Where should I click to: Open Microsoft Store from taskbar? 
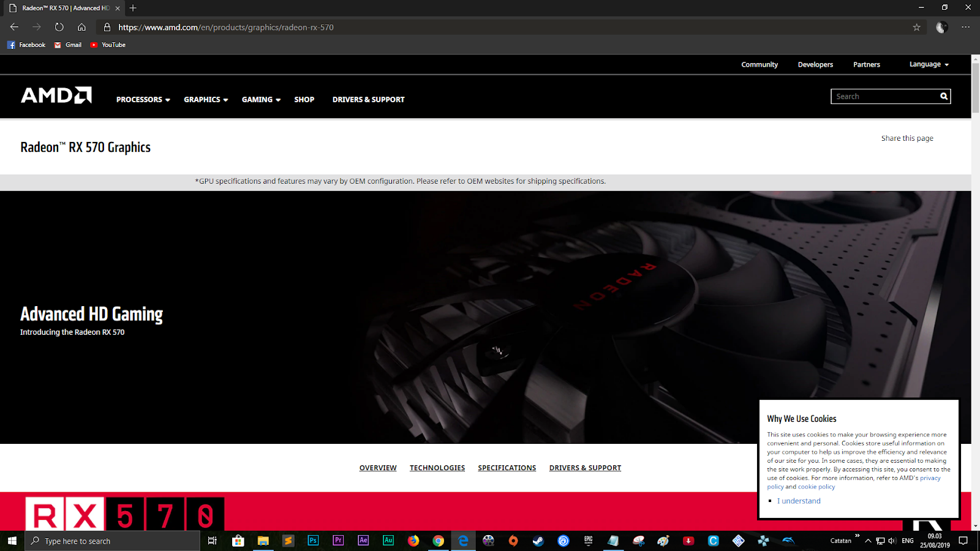[238, 541]
